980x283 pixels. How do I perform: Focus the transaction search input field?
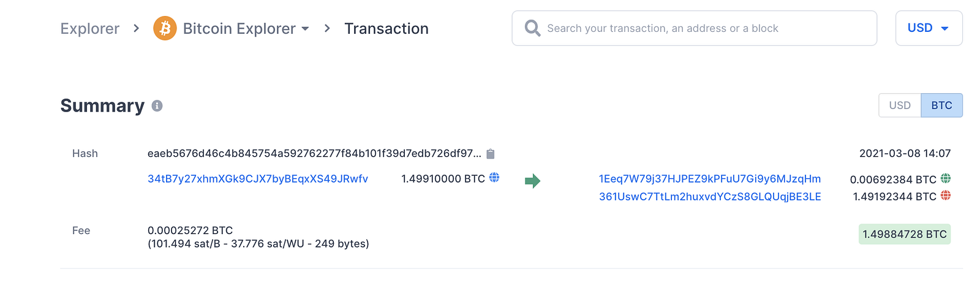click(x=704, y=28)
